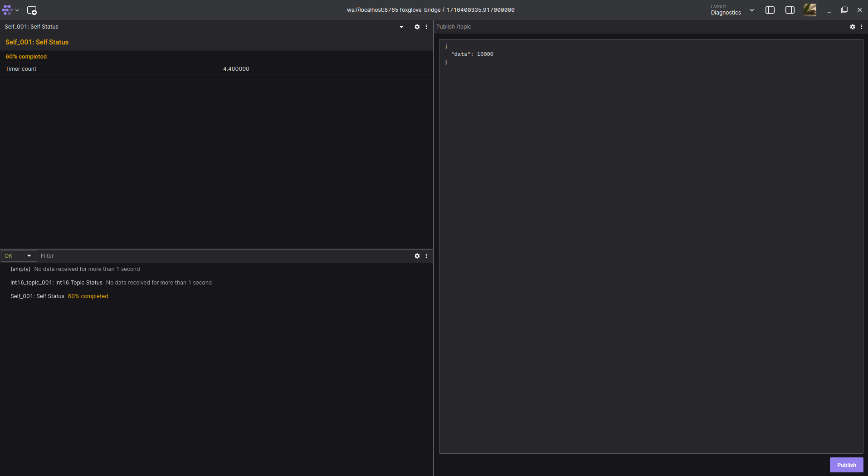Open Publish panel settings gear
868x476 pixels.
(852, 27)
